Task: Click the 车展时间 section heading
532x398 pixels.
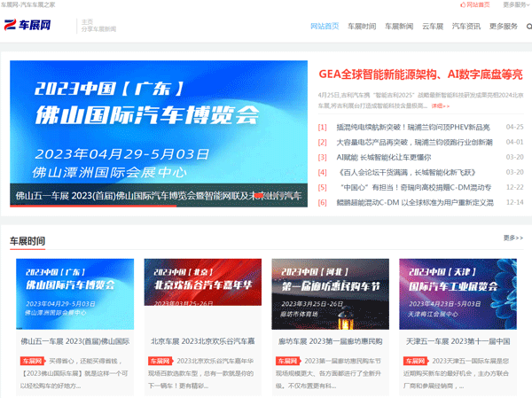Action: coord(27,241)
